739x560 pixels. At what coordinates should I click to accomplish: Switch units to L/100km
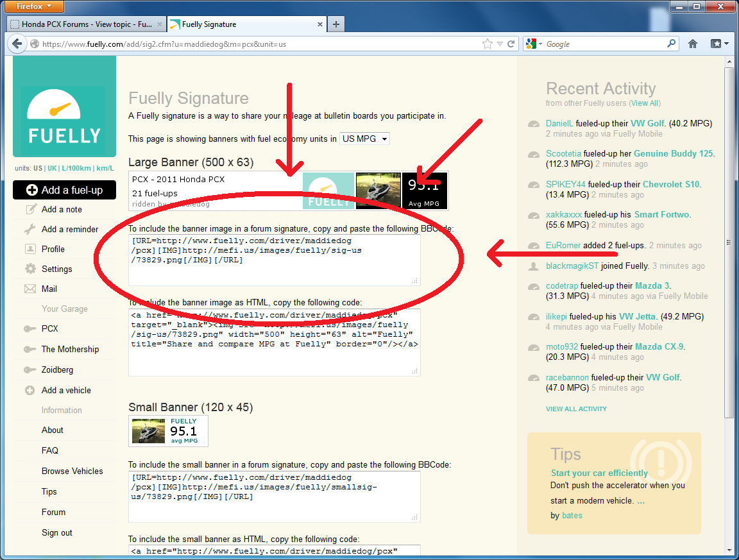[74, 169]
